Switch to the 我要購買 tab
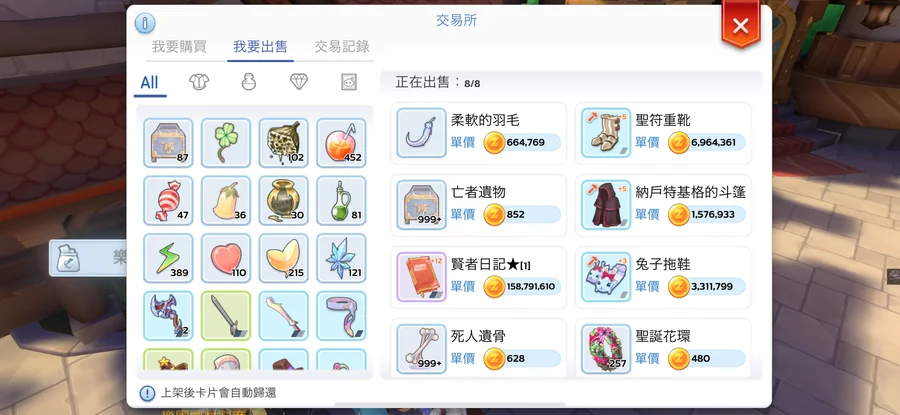 (179, 46)
